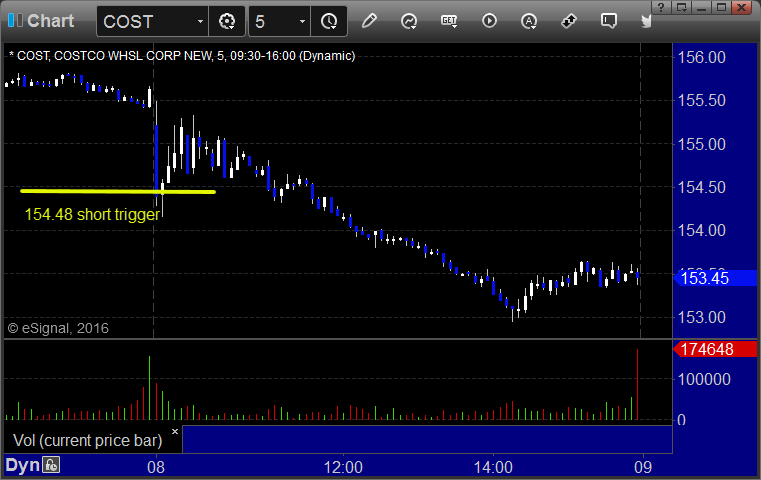The width and height of the screenshot is (761, 480).
Task: Expand the 5-minute interval dropdown
Action: 302,21
